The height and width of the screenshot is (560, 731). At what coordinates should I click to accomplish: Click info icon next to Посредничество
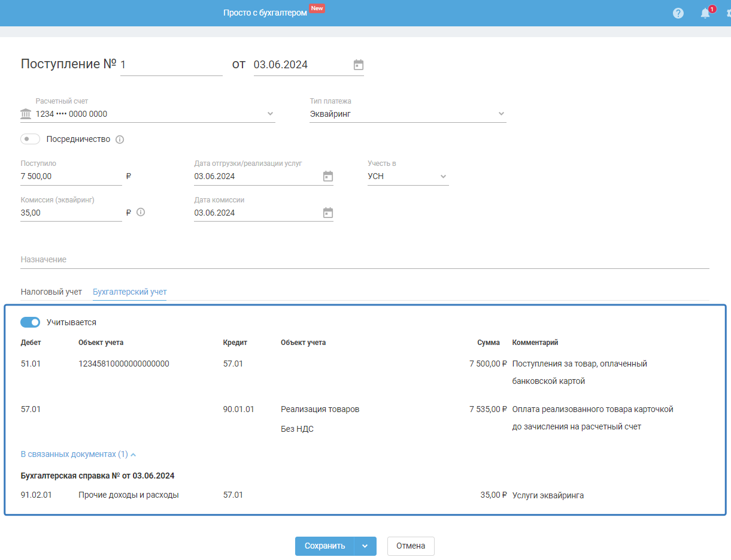pyautogui.click(x=120, y=140)
